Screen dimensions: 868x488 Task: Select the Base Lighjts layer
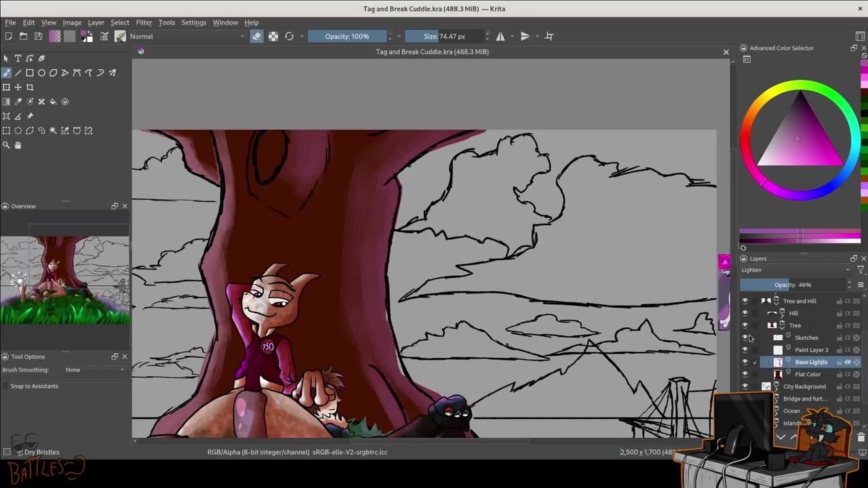pos(811,362)
